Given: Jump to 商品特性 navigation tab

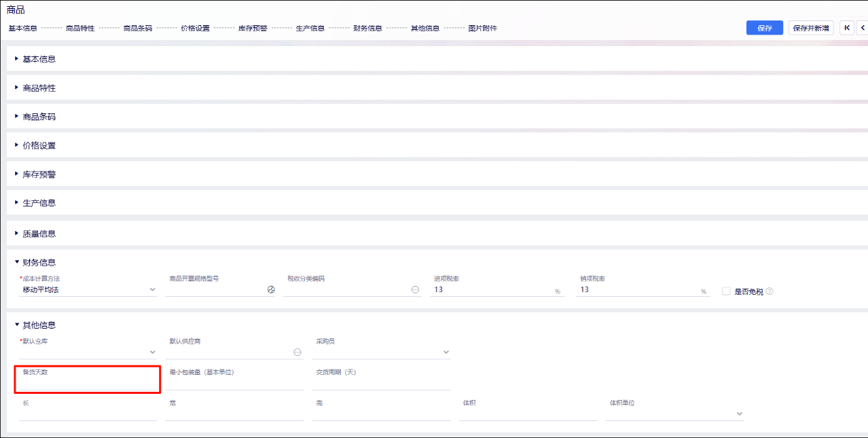Looking at the screenshot, I should (x=80, y=29).
